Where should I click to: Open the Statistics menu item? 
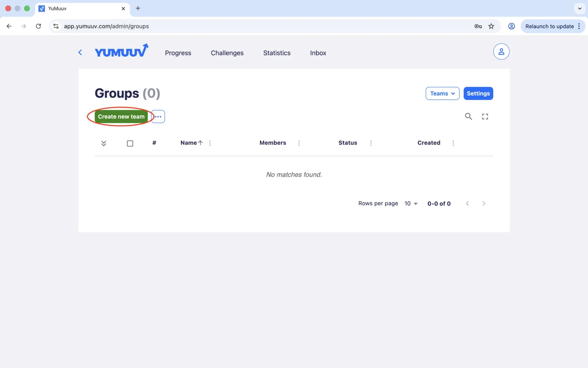277,53
